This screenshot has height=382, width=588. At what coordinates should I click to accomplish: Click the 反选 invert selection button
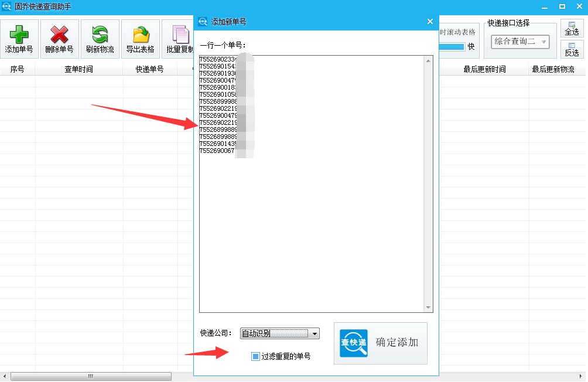tap(572, 49)
